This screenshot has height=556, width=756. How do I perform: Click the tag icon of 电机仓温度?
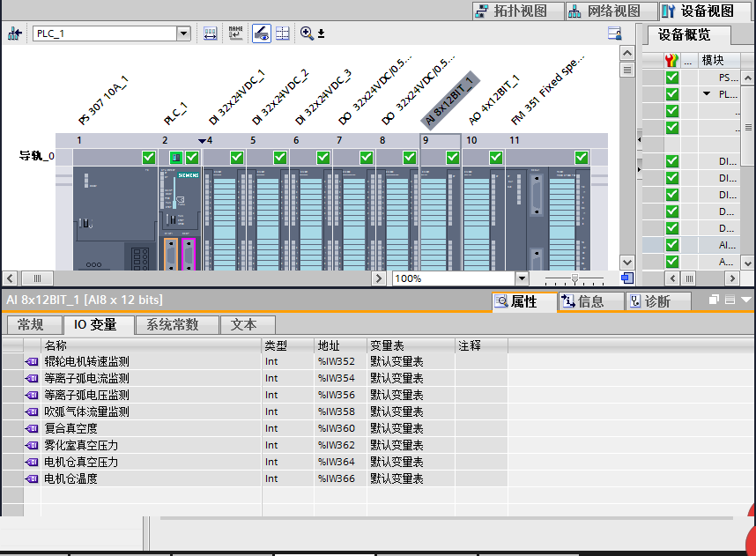[x=32, y=478]
